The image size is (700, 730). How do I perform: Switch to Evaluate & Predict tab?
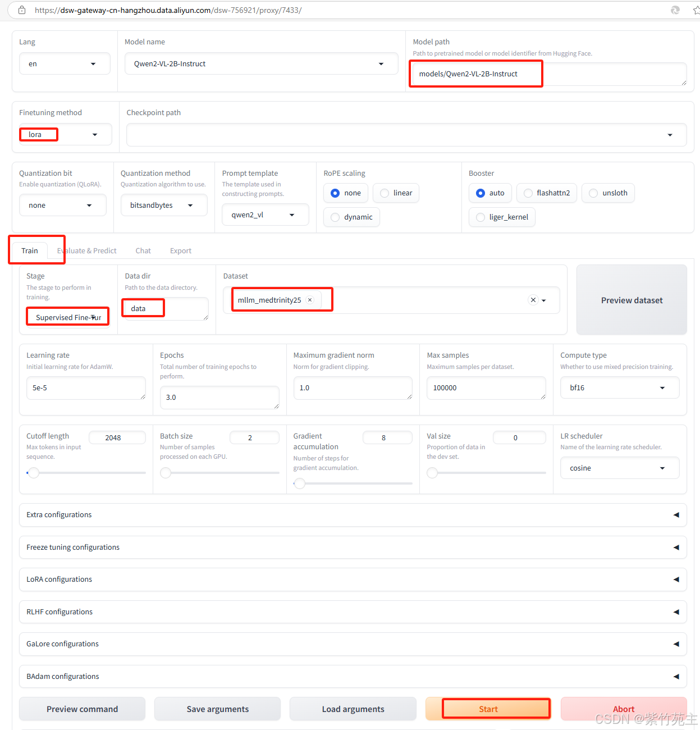[x=86, y=251]
